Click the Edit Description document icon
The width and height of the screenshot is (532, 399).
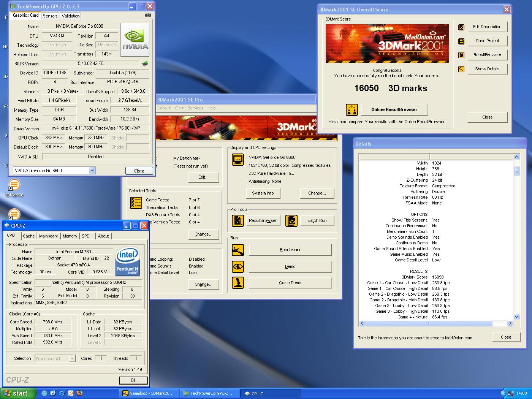point(461,27)
